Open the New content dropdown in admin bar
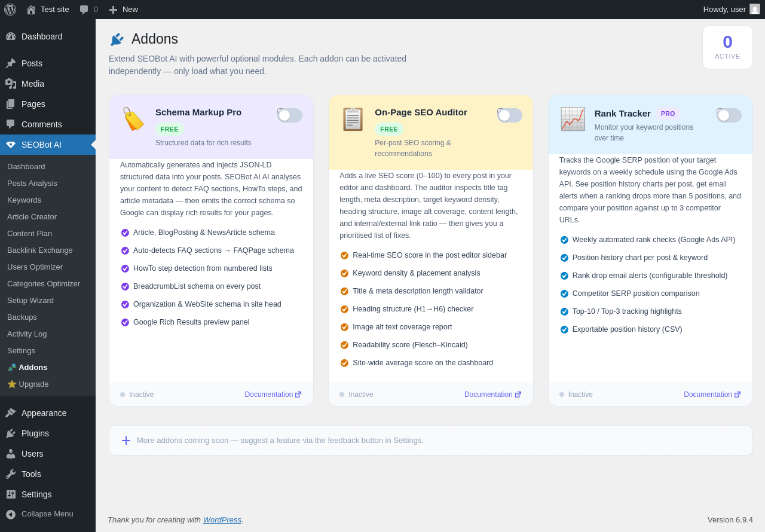The width and height of the screenshot is (765, 532). 124,10
